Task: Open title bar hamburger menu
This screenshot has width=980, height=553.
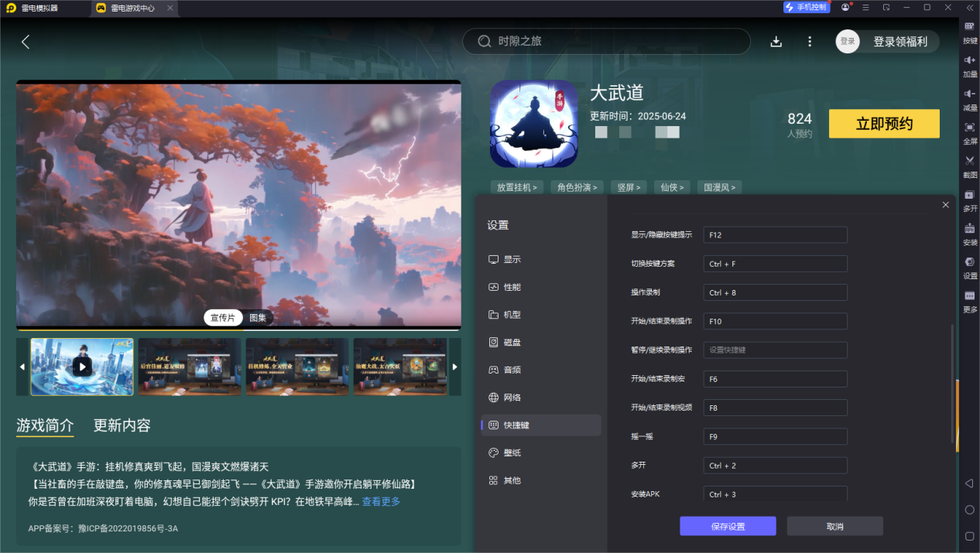Action: pos(865,7)
